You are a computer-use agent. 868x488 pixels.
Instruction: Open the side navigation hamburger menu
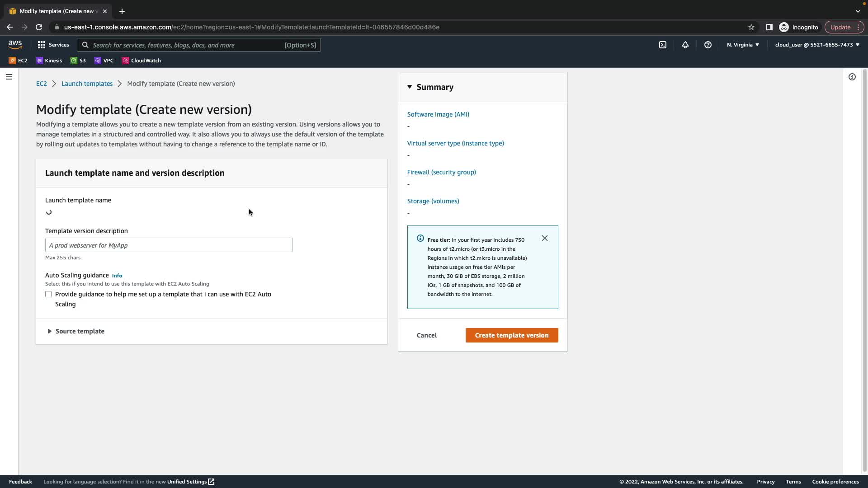tap(9, 77)
